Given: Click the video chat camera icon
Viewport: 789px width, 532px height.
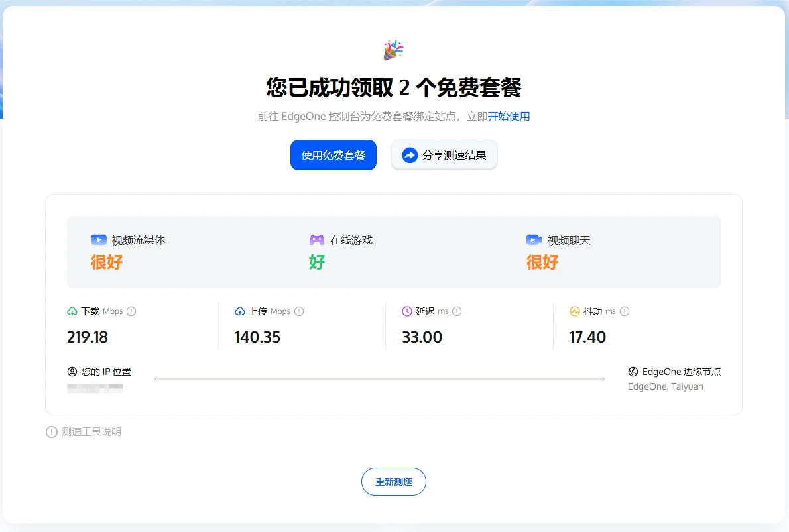Looking at the screenshot, I should pyautogui.click(x=534, y=240).
